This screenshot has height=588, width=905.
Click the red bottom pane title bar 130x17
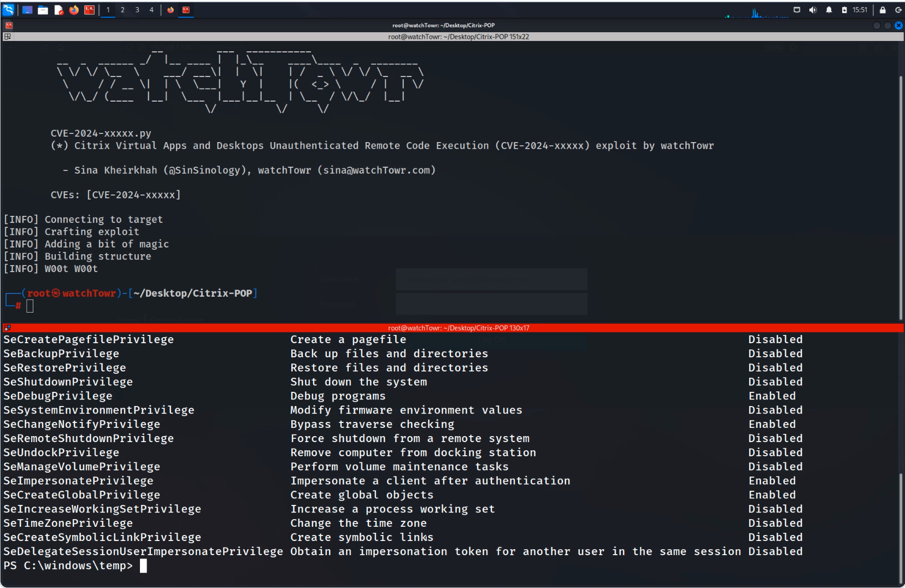pos(459,328)
